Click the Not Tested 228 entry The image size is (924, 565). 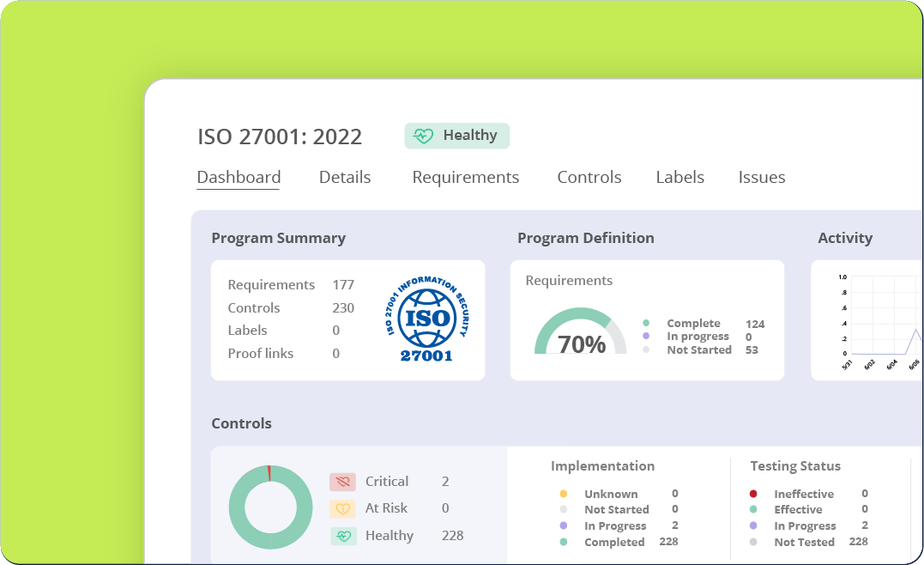pos(808,542)
